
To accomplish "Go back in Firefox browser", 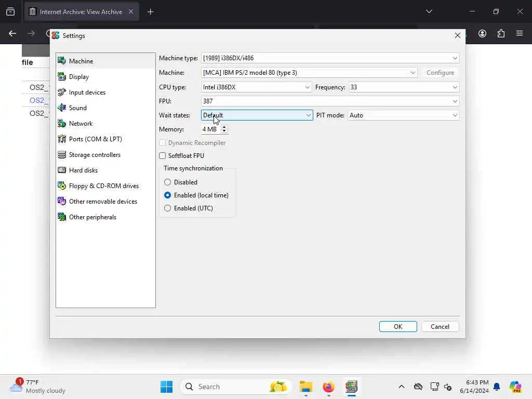I will pyautogui.click(x=12, y=33).
